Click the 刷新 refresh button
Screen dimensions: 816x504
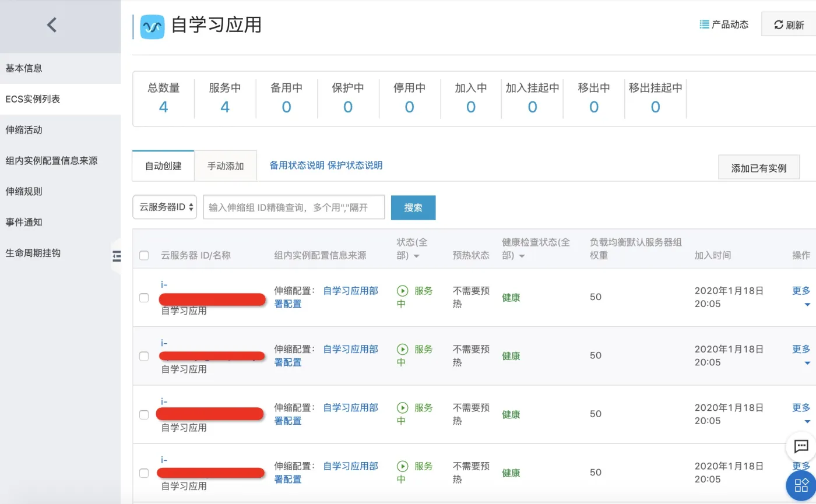coord(789,24)
